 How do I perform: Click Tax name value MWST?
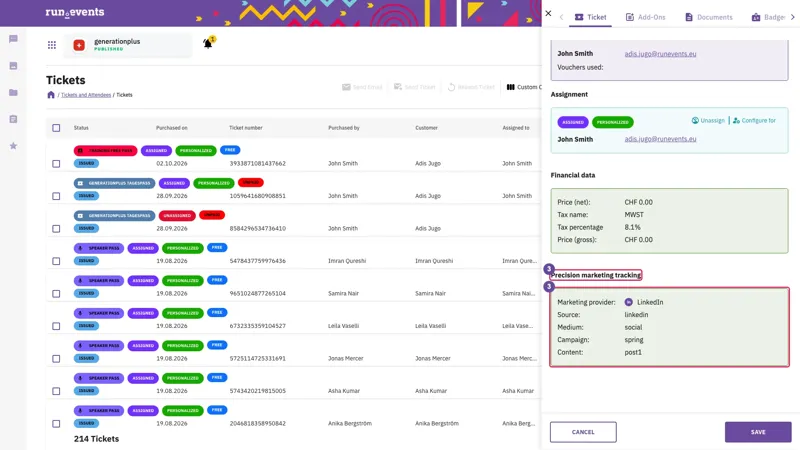point(634,215)
